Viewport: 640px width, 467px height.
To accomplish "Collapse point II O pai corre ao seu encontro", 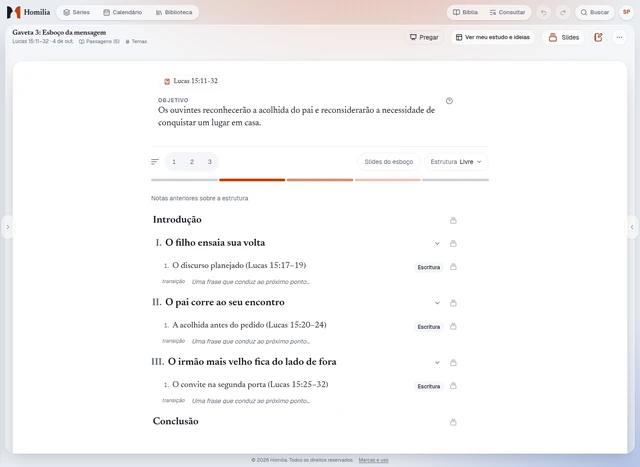I will coord(437,303).
